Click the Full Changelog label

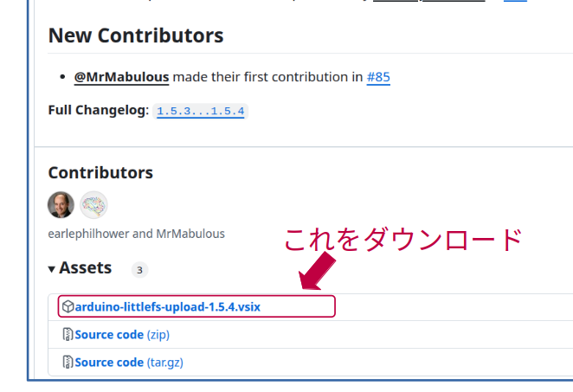click(99, 110)
